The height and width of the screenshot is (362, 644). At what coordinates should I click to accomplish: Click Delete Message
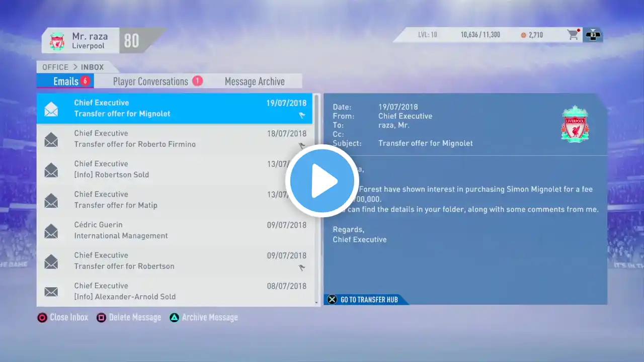129,317
